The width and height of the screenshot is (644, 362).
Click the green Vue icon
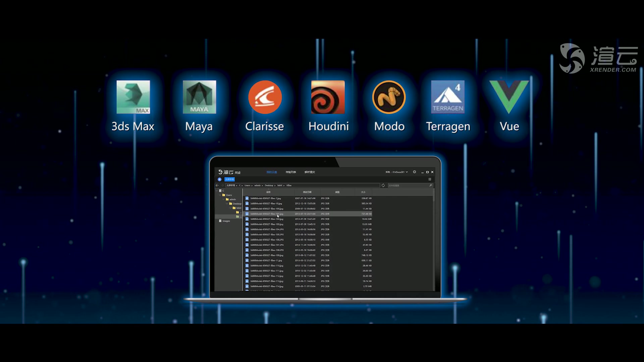point(509,97)
